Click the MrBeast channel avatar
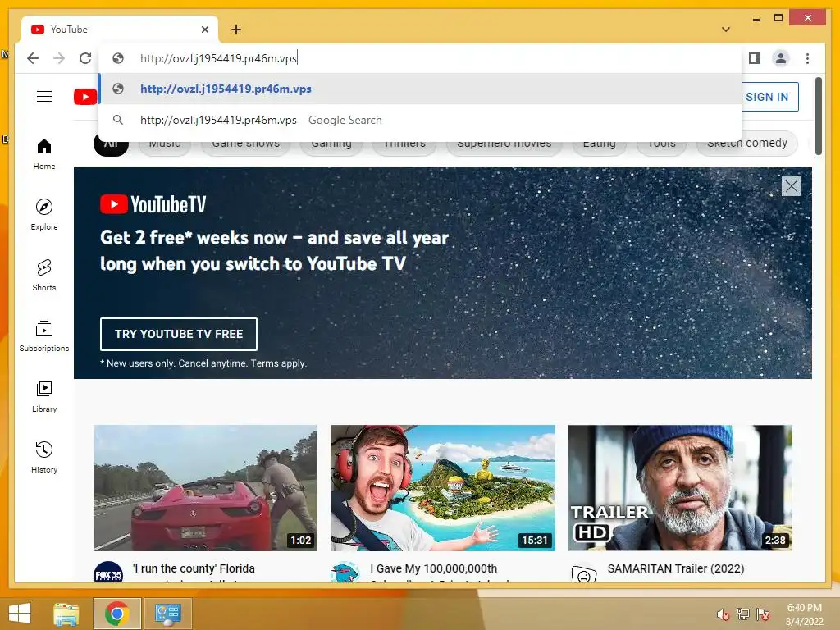 (345, 573)
